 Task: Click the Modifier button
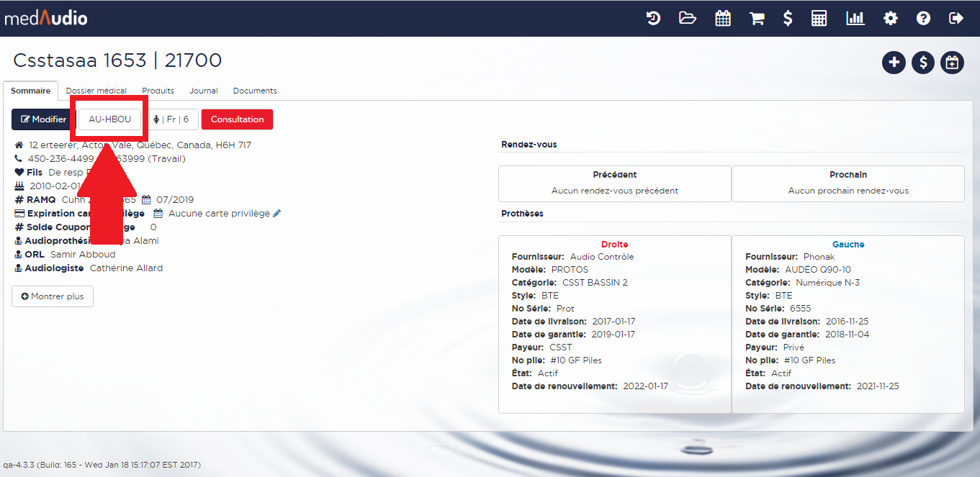[43, 119]
